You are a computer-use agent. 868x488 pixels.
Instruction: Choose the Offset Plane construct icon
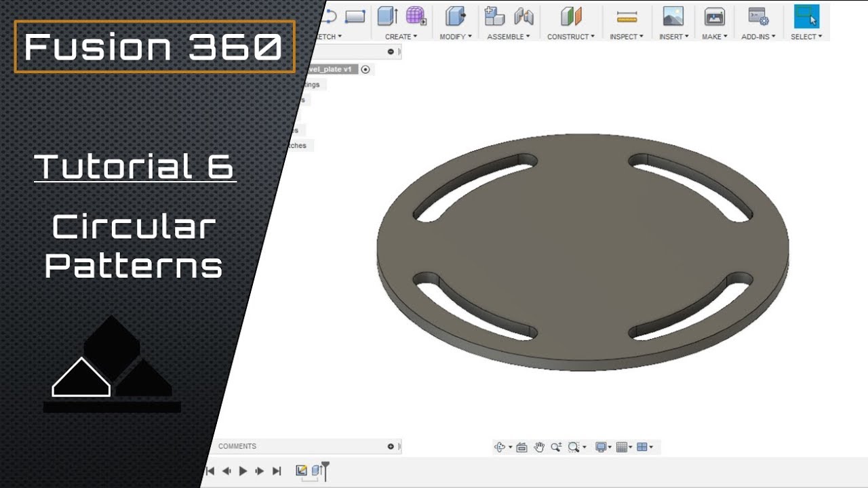tap(571, 16)
